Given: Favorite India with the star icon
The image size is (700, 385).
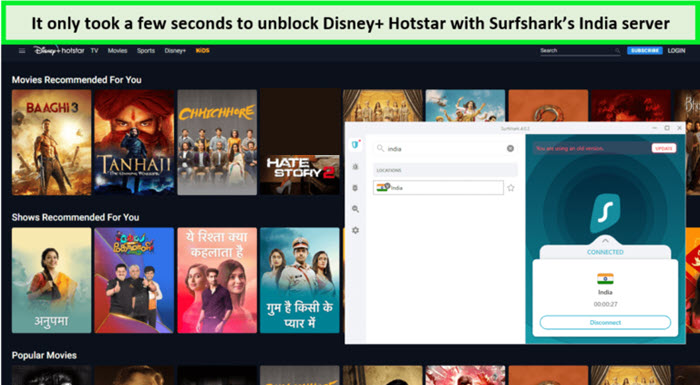Looking at the screenshot, I should [x=511, y=188].
